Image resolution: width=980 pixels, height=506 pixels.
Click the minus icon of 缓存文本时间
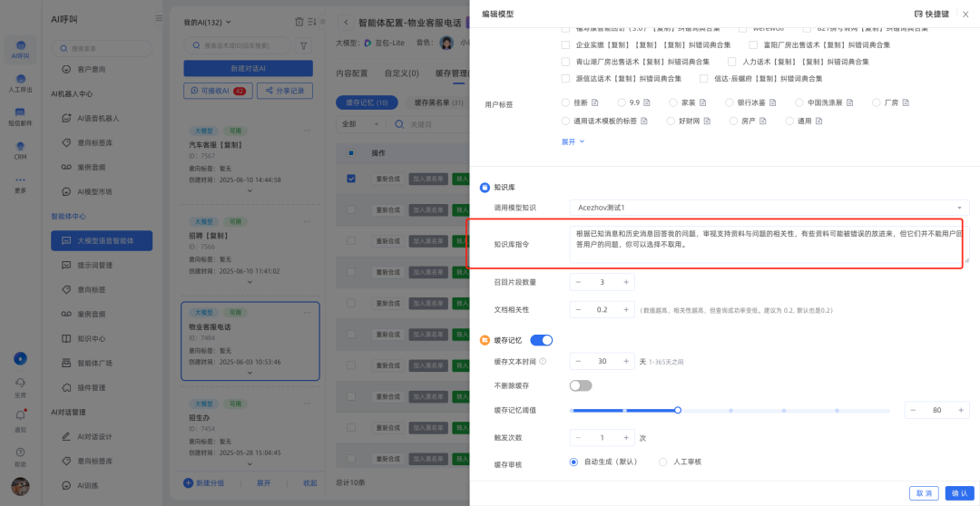pyautogui.click(x=578, y=361)
